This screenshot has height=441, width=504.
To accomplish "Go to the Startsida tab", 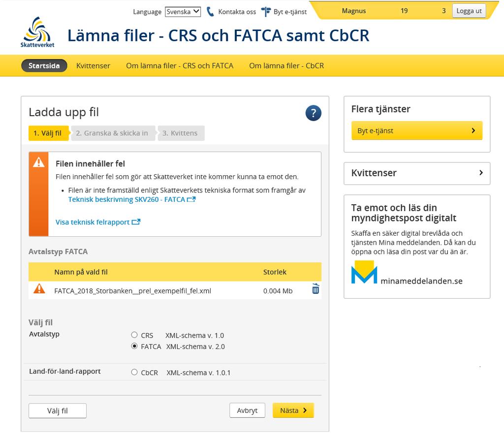I will tap(44, 65).
